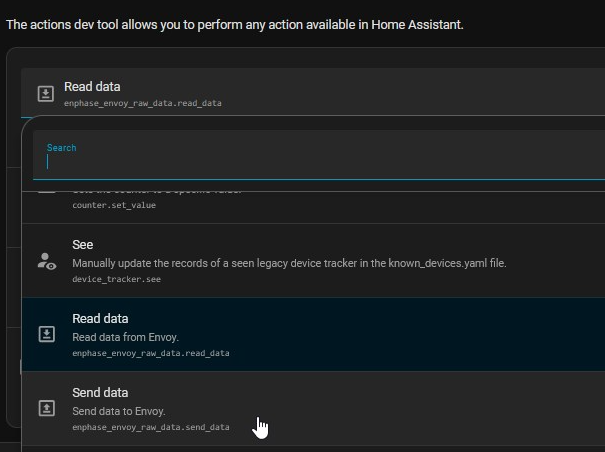
Task: Click the known_devices.yaml description of See
Action: 290,263
